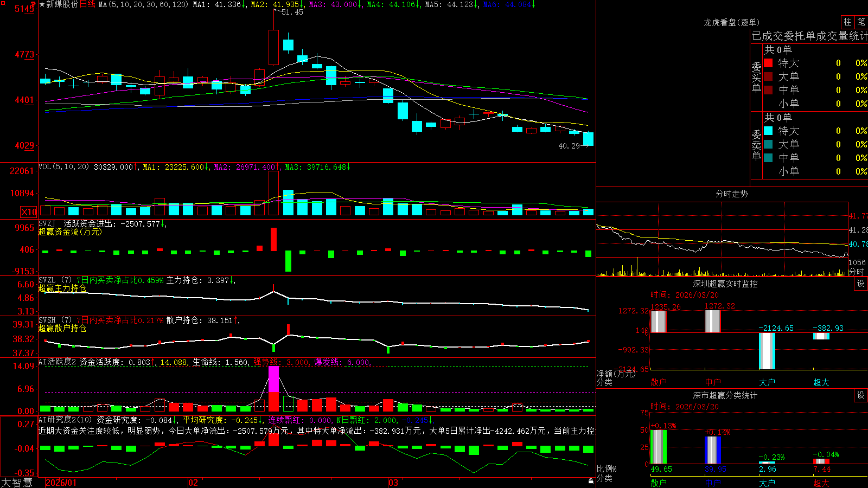
Task: Click the 超大 bar labeled -382.93
Action: point(821,336)
